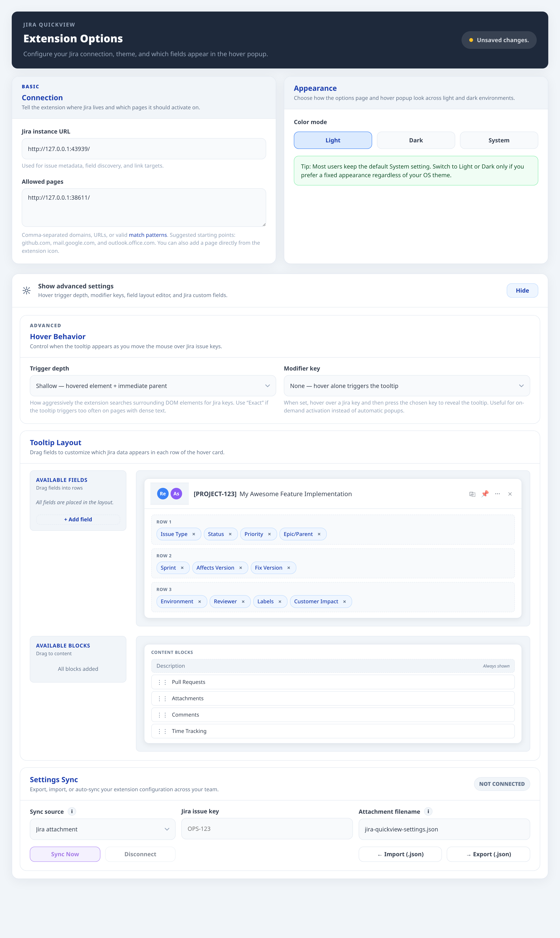Click the reporter 'Re' avatar in the preview
Screen dimensions: 560x938
pos(163,494)
